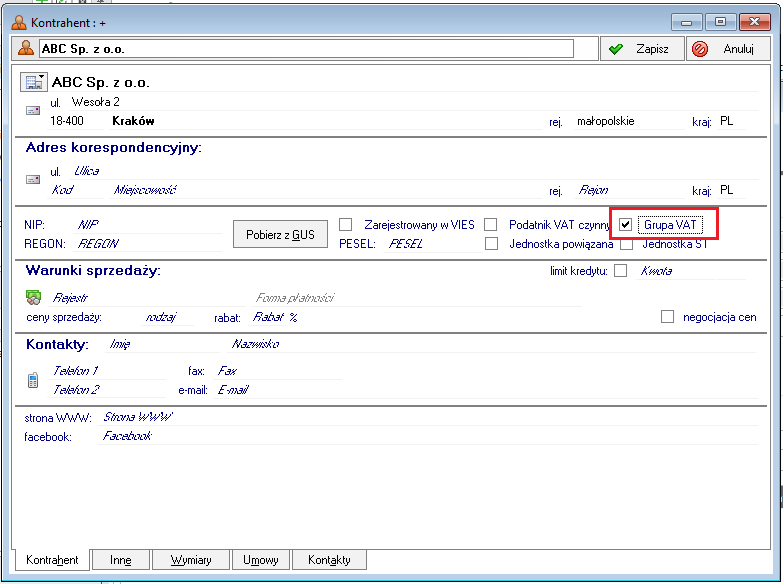
Task: Check the limit kredytu checkbox
Action: pos(621,270)
